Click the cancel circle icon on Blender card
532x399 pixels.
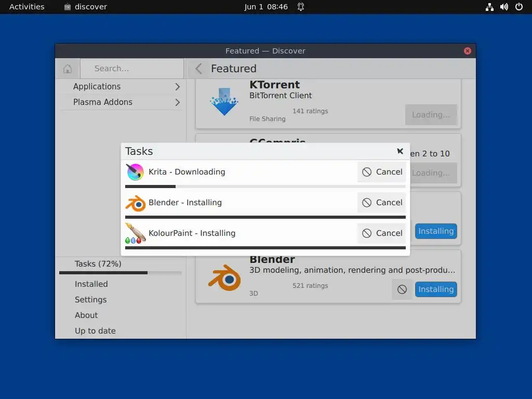tap(402, 289)
